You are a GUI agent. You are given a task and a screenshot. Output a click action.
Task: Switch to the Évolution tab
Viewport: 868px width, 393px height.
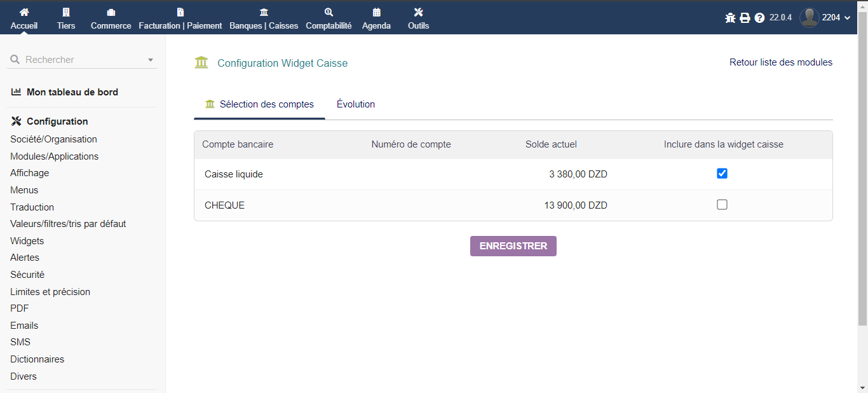click(355, 104)
